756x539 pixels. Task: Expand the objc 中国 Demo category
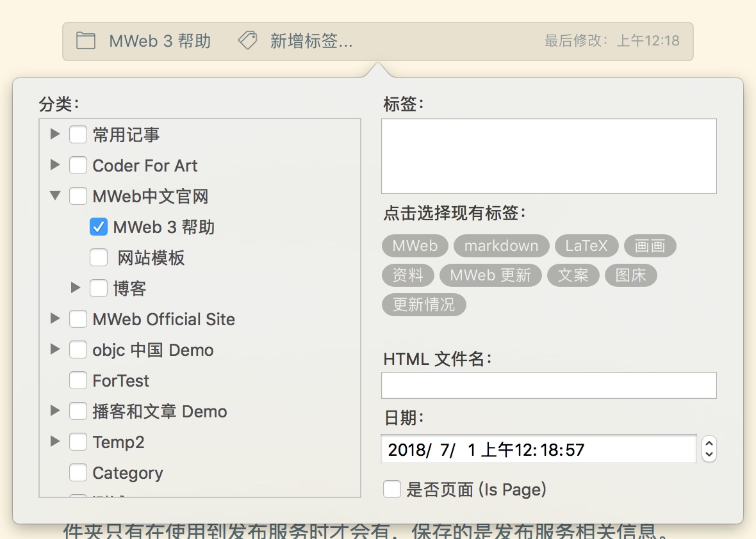coord(55,350)
